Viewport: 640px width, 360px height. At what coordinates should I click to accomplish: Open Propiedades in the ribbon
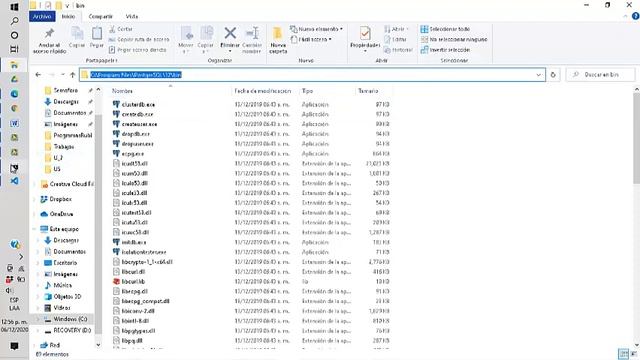click(x=365, y=39)
